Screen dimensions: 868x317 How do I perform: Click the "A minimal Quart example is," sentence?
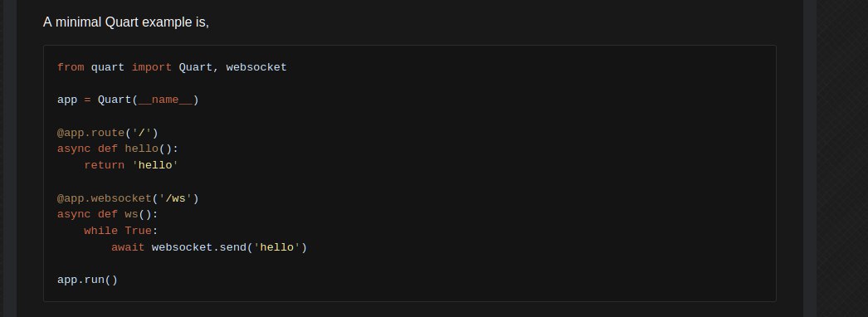point(126,22)
